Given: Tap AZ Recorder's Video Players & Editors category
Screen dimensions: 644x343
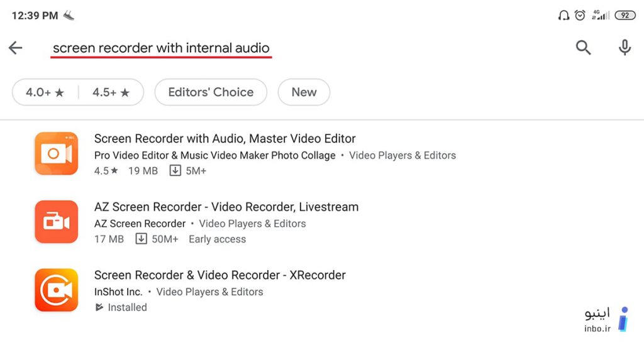Looking at the screenshot, I should [252, 224].
